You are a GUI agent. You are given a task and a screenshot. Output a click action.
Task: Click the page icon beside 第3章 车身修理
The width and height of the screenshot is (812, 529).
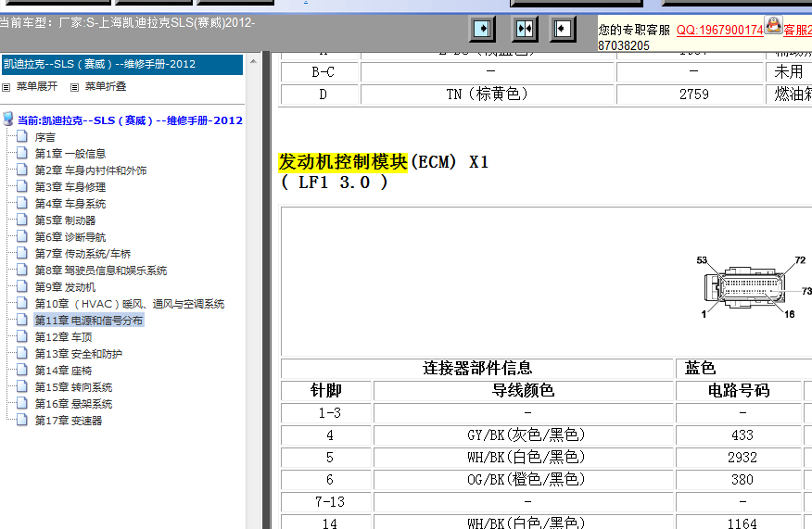[x=21, y=186]
